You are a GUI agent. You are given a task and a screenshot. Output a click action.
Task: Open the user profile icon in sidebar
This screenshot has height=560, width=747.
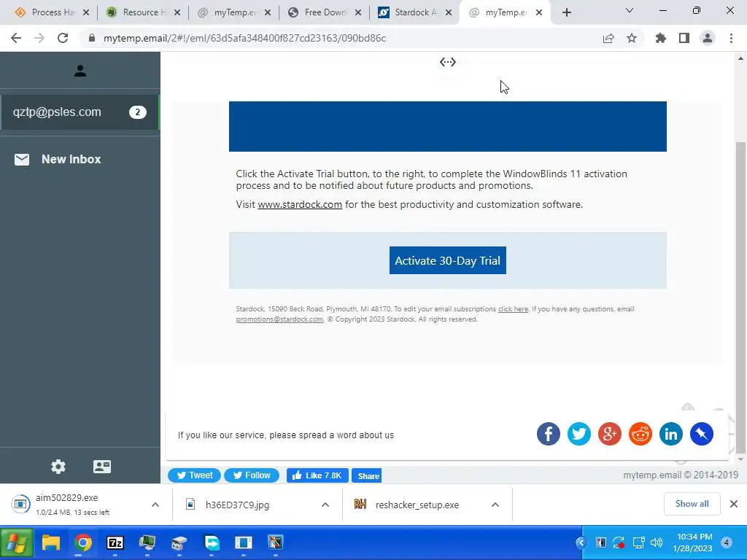pyautogui.click(x=80, y=71)
